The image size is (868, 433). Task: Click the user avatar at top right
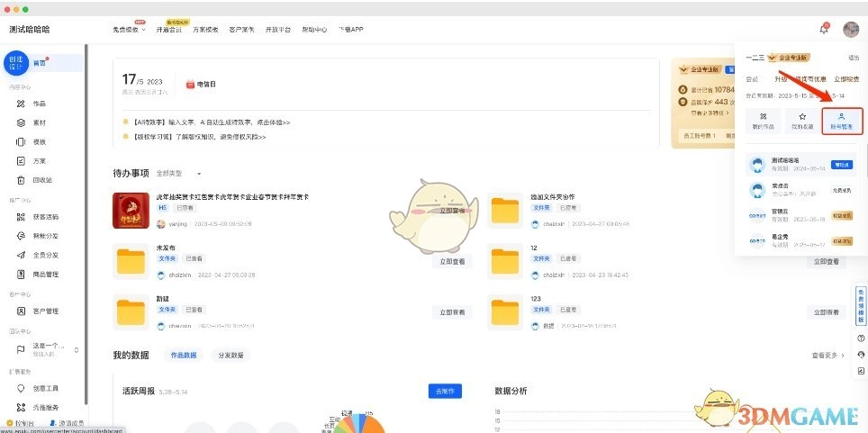tap(851, 29)
